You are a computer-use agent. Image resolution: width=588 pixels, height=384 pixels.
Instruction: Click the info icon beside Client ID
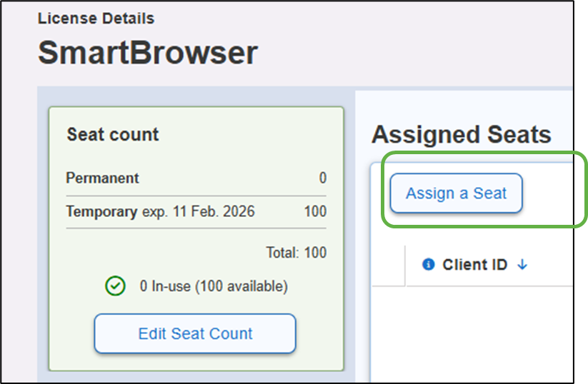tap(429, 265)
